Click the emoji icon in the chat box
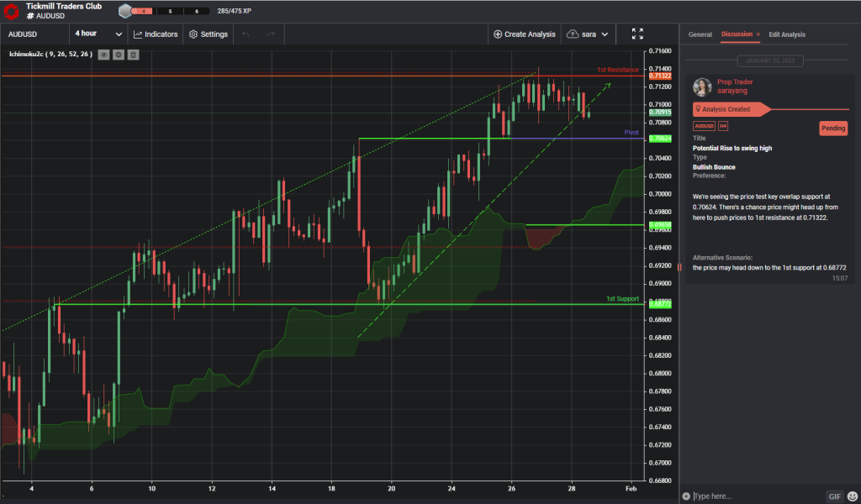 click(852, 496)
